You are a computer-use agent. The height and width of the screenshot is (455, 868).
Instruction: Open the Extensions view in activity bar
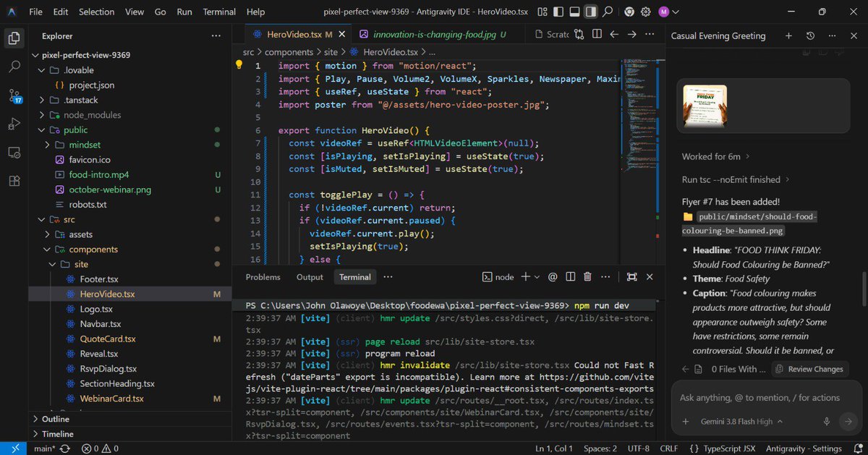coord(14,182)
